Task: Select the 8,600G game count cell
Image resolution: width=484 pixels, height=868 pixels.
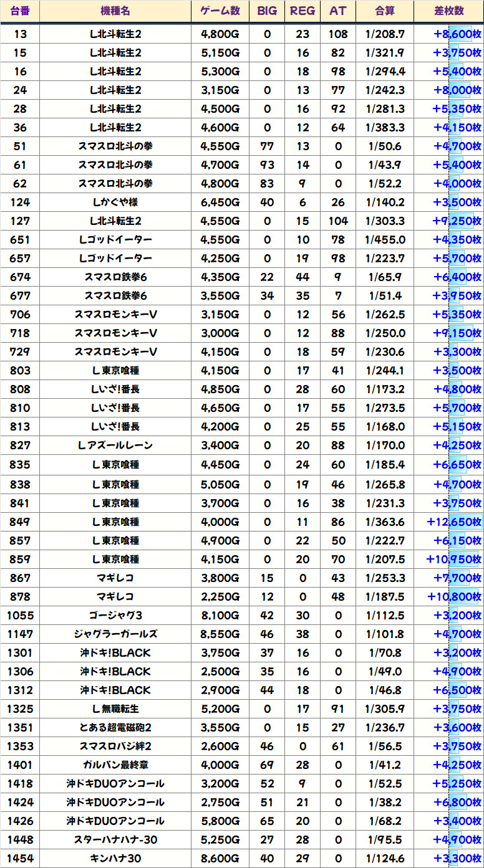Action: tap(220, 858)
